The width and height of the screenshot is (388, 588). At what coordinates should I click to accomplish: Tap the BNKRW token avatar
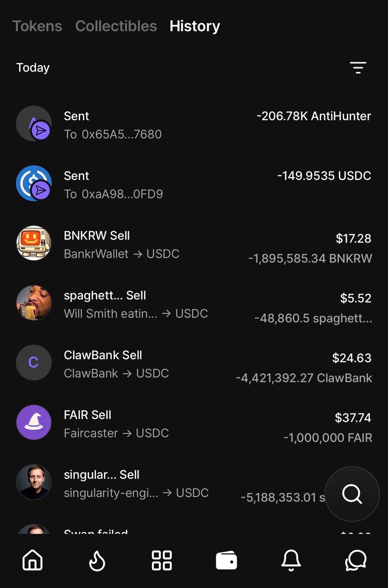click(34, 243)
